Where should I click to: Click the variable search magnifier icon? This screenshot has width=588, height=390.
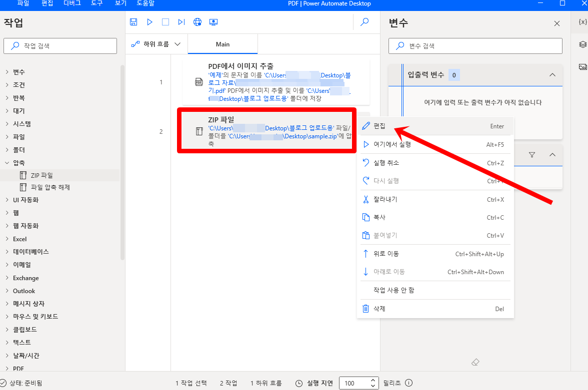click(x=399, y=46)
